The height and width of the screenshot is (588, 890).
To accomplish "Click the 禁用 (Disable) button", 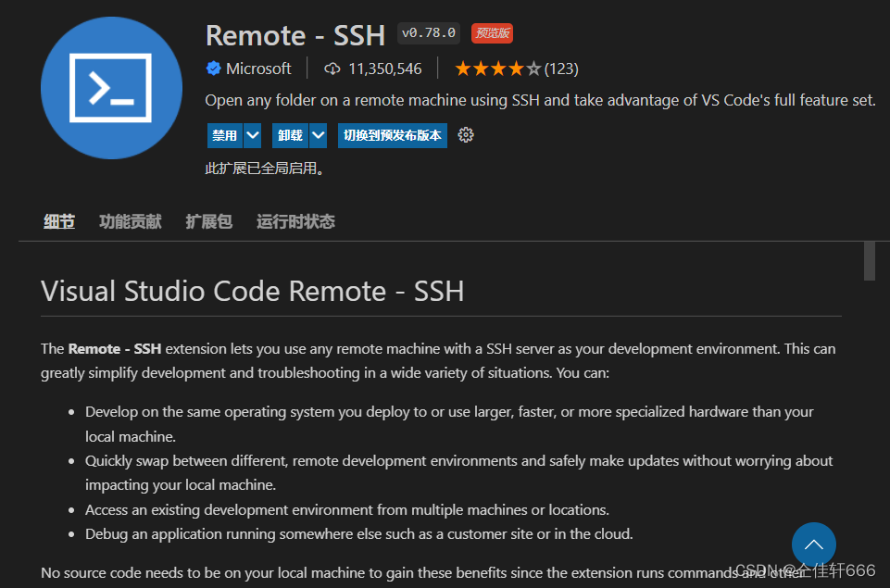I will (225, 135).
